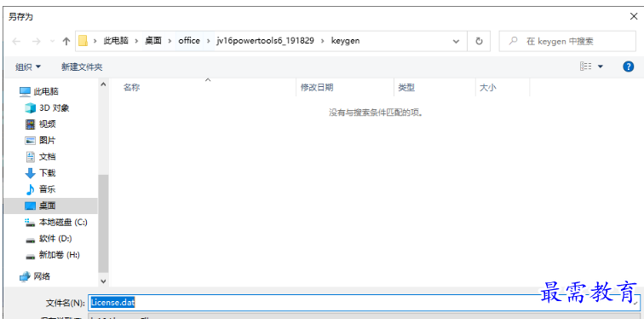This screenshot has width=644, height=319.
Task: Select jv16powertools6_191829 breadcrumb segment
Action: coord(265,41)
